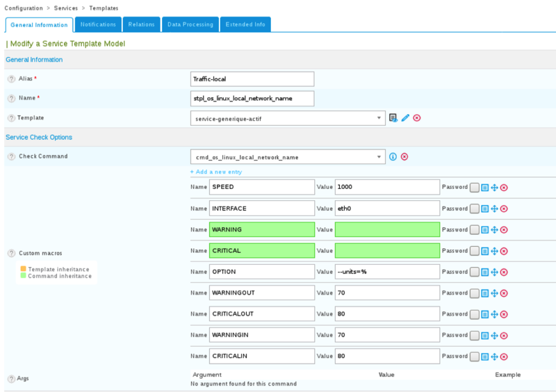Enable Password checkbox for WARNINGOUT macro
The image size is (556, 392).
[x=474, y=293]
